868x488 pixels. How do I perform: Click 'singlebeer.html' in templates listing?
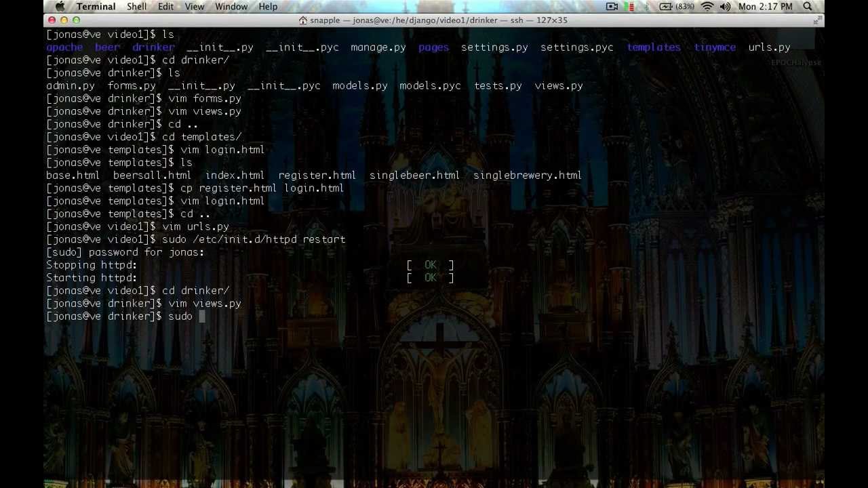pos(415,176)
